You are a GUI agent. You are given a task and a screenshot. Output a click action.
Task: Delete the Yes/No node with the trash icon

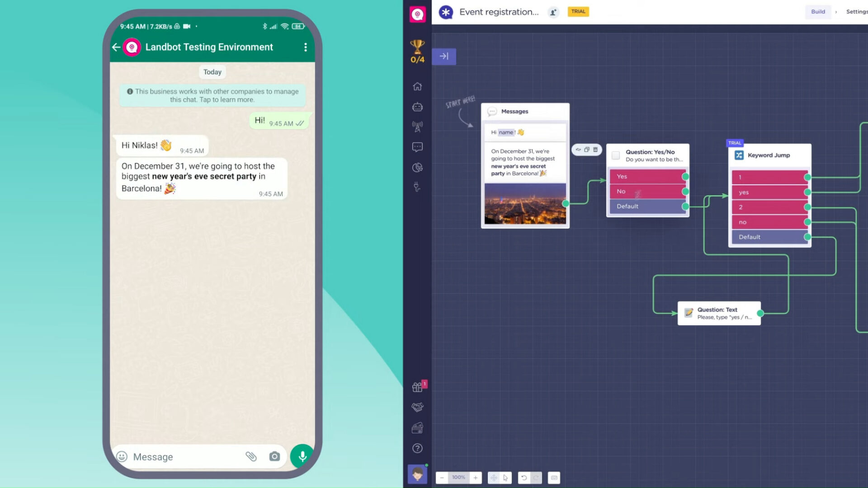596,150
